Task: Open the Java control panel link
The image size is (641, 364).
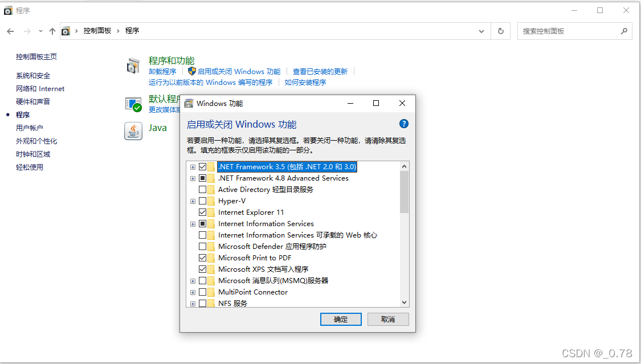Action: pyautogui.click(x=157, y=128)
